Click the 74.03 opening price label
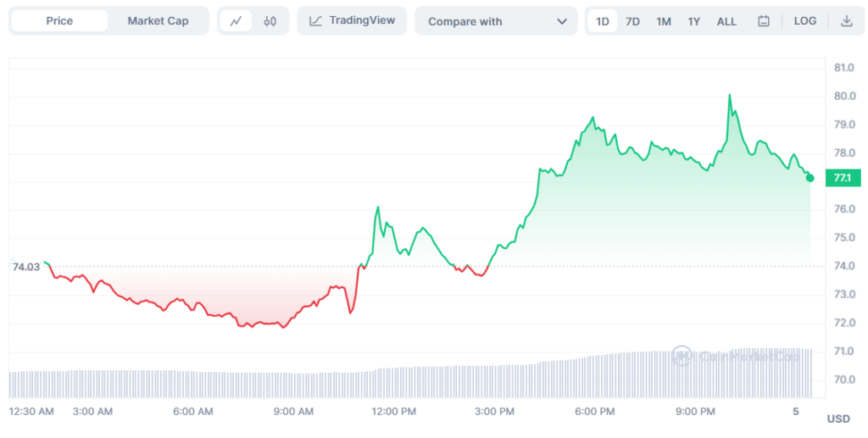The height and width of the screenshot is (438, 868). click(26, 267)
